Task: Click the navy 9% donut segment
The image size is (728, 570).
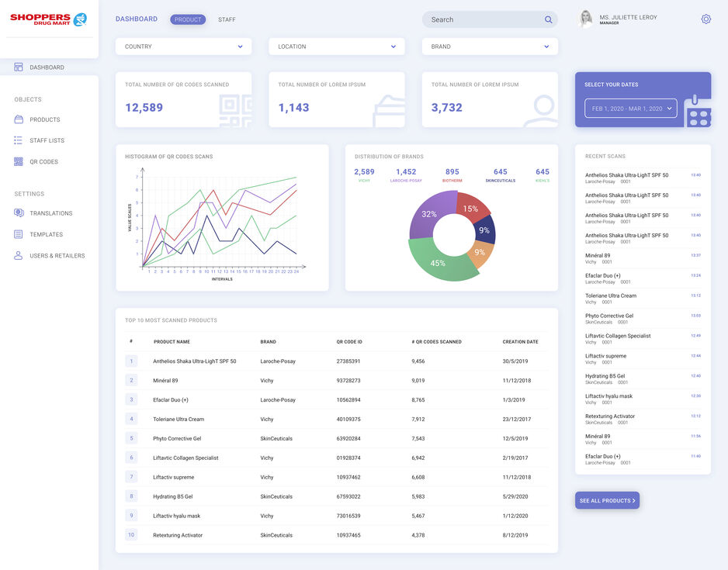Action: pyautogui.click(x=485, y=230)
